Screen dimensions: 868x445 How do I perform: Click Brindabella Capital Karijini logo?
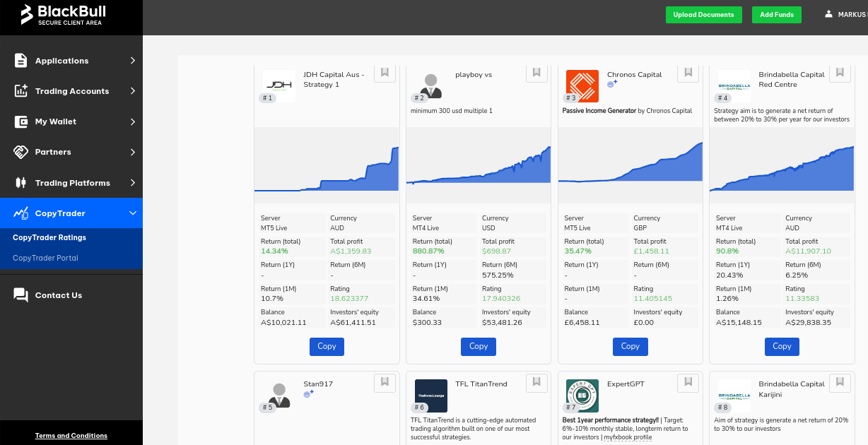(734, 396)
